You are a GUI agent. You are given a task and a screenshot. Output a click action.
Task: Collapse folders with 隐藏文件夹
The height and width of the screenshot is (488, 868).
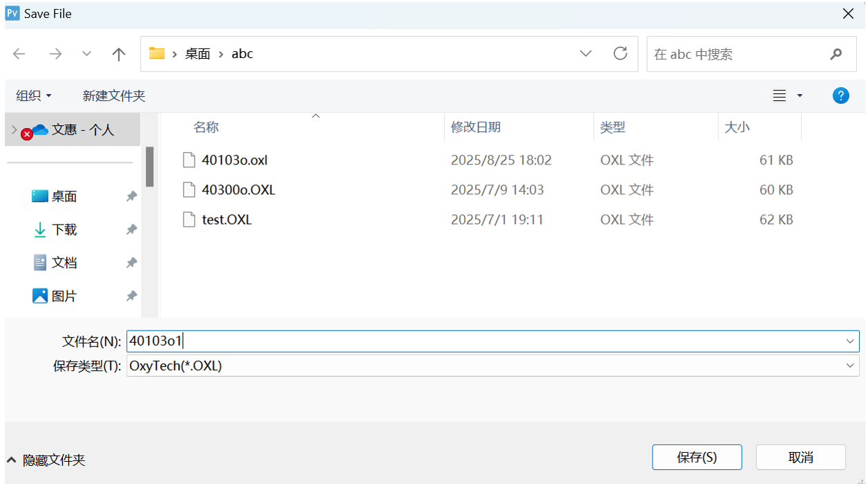pyautogui.click(x=46, y=460)
